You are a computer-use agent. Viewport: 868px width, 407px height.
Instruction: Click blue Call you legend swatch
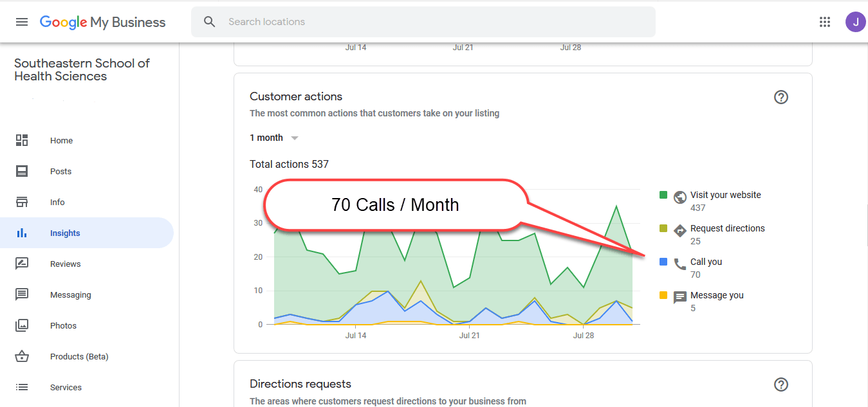(663, 262)
